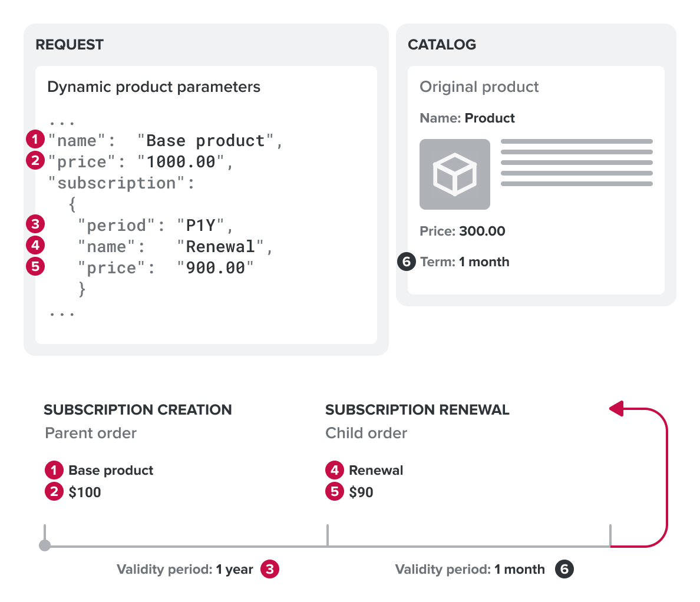Click red badge 1 beside the "name": "Base product" code line
700x602 pixels.
(35, 140)
